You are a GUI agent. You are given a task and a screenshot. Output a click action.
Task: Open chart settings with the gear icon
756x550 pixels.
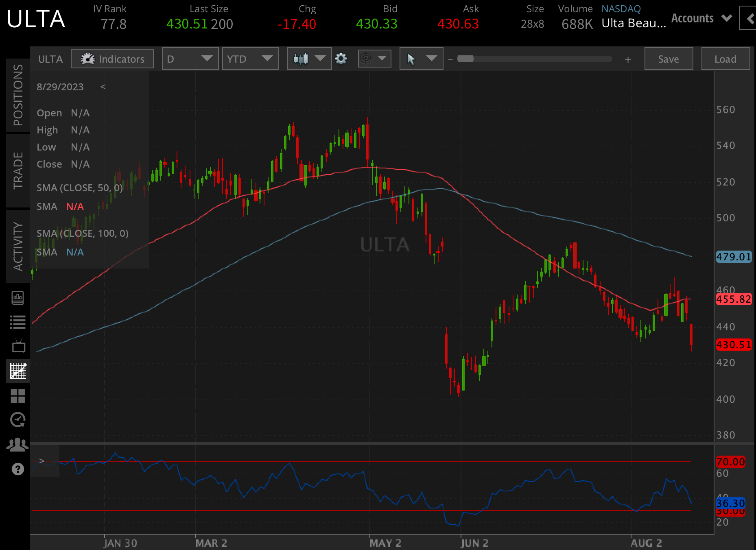(x=341, y=59)
